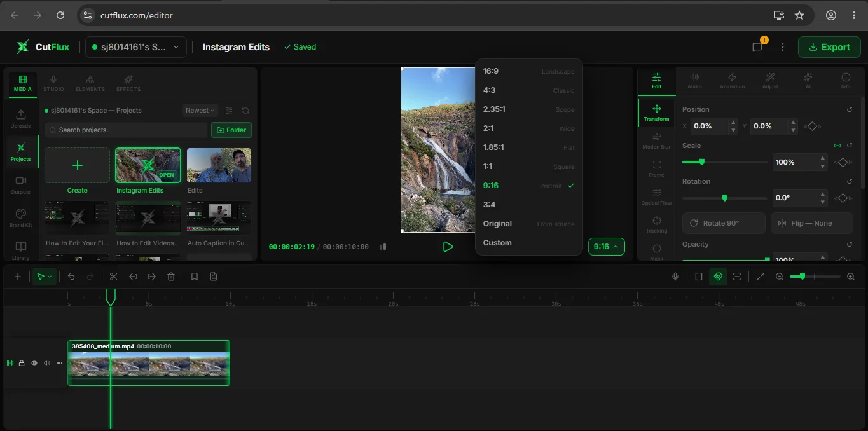This screenshot has width=868, height=431.
Task: Open the Library sidebar section
Action: [x=20, y=250]
